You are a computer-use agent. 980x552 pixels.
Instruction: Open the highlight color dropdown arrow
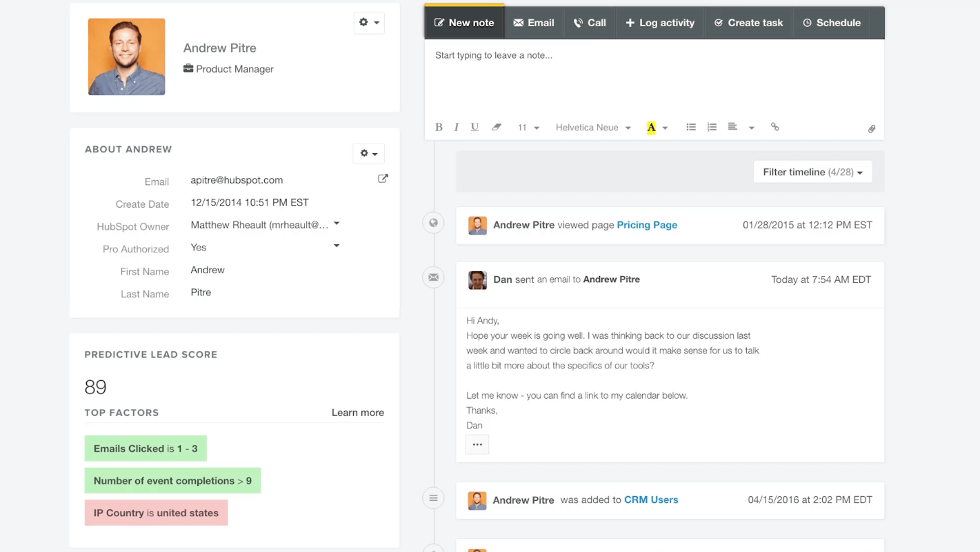666,128
